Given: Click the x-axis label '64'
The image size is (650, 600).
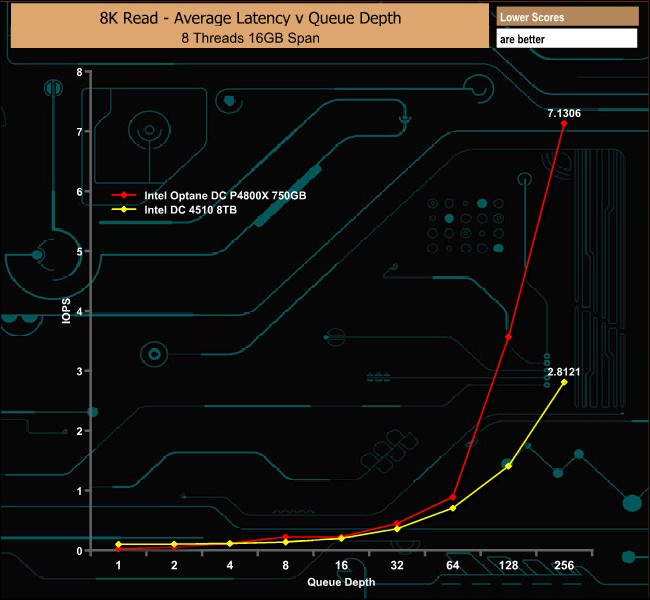Looking at the screenshot, I should pyautogui.click(x=453, y=565).
